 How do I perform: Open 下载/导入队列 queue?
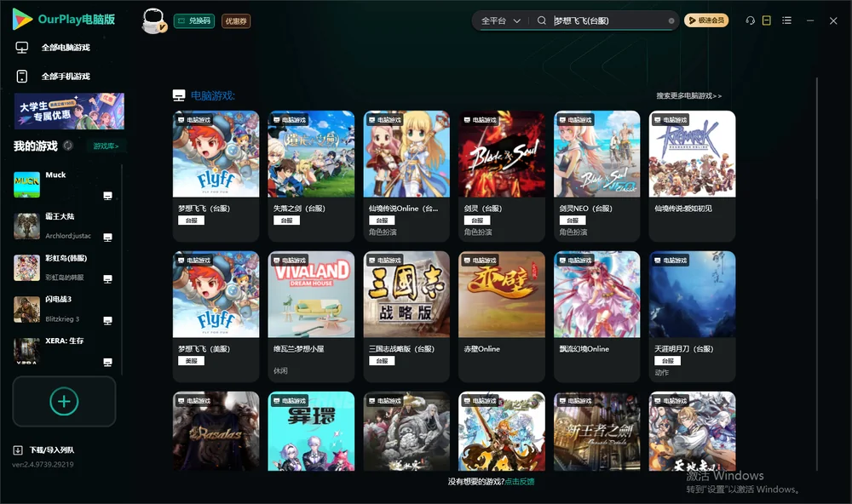44,450
